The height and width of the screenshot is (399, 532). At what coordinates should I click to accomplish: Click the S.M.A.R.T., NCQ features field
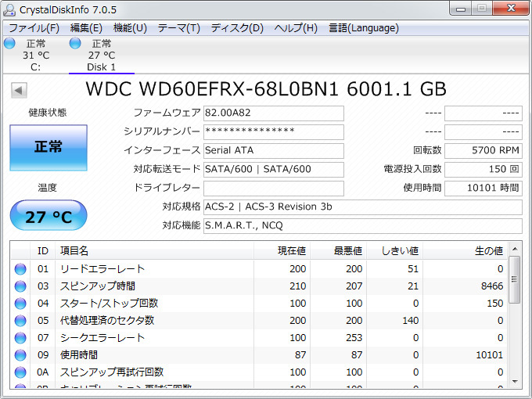tap(363, 225)
